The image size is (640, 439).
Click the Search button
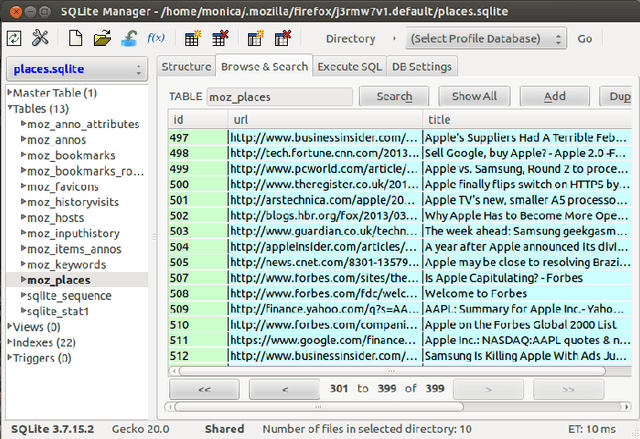394,97
